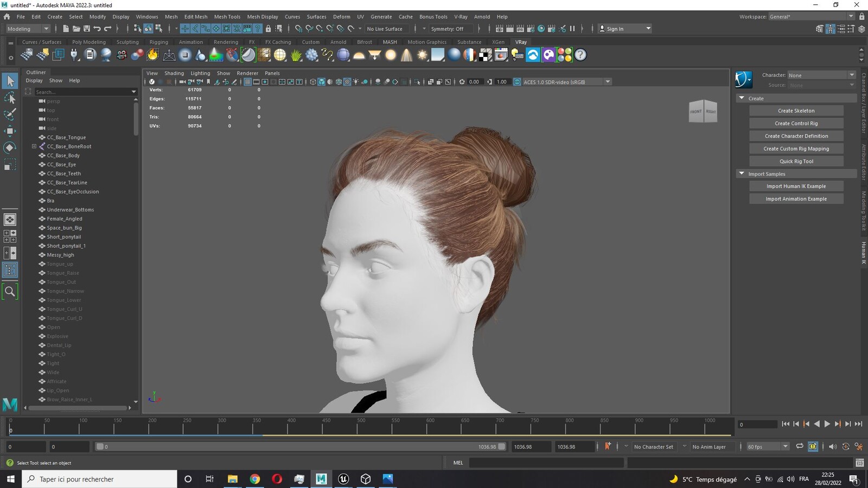
Task: Click the magnifier search icon in the left sidebar
Action: coord(10,292)
